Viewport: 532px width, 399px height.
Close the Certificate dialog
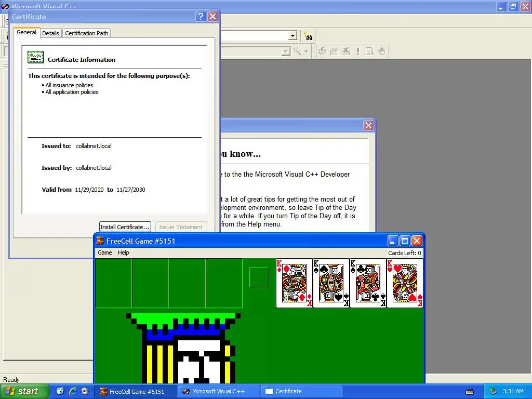212,16
